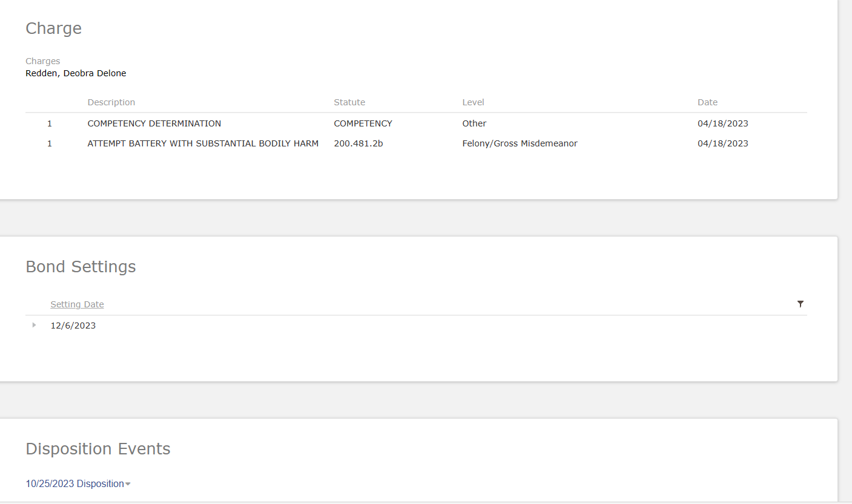This screenshot has width=852, height=504.
Task: Select the 12/6/2023 setting date text
Action: tap(73, 326)
